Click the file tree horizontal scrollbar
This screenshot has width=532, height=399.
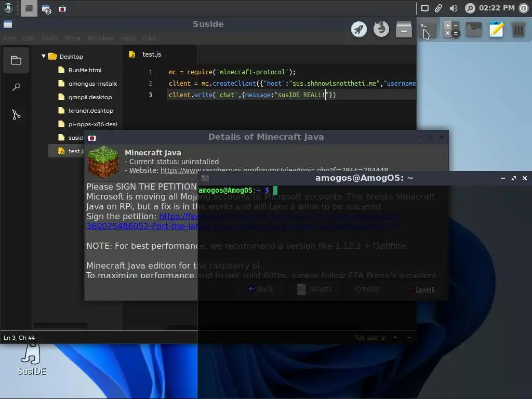coord(60,325)
